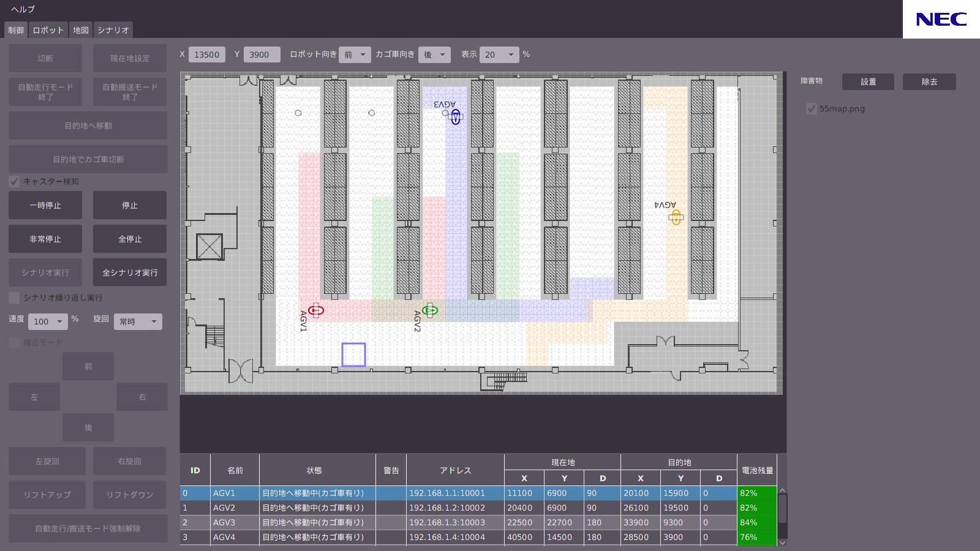This screenshot has width=980, height=551.
Task: Switch to the 地図 tab
Action: (x=81, y=30)
